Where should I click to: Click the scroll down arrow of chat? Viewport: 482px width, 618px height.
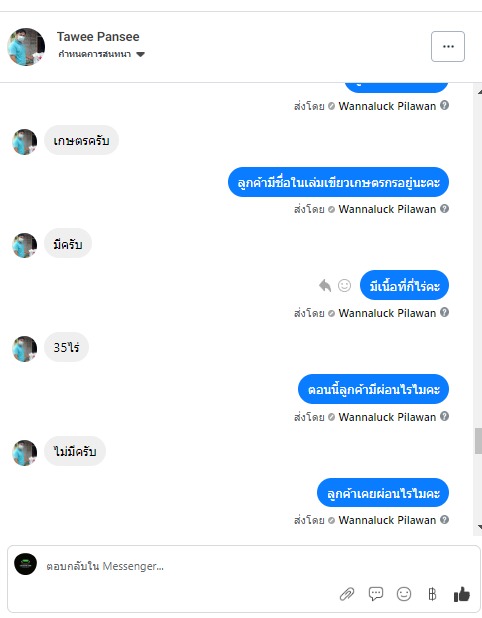[x=479, y=527]
